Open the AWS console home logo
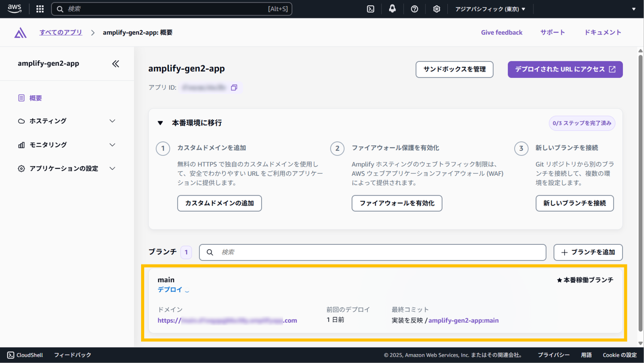The height and width of the screenshot is (363, 644). (x=14, y=9)
